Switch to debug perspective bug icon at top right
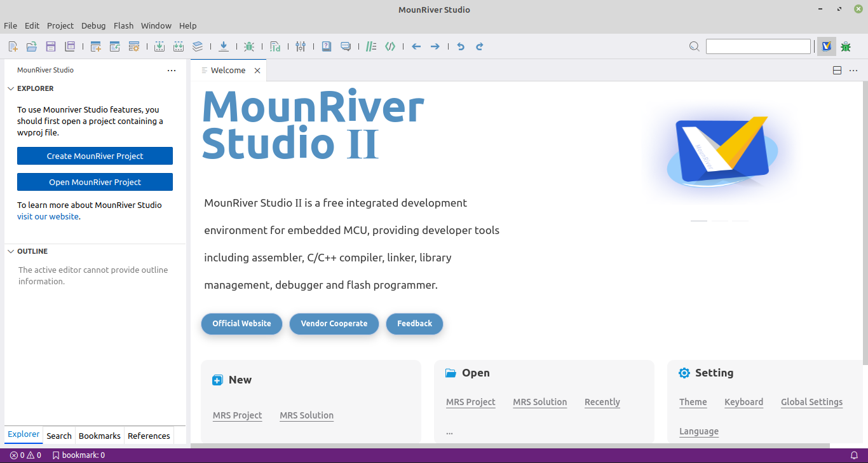The image size is (868, 463). [846, 46]
